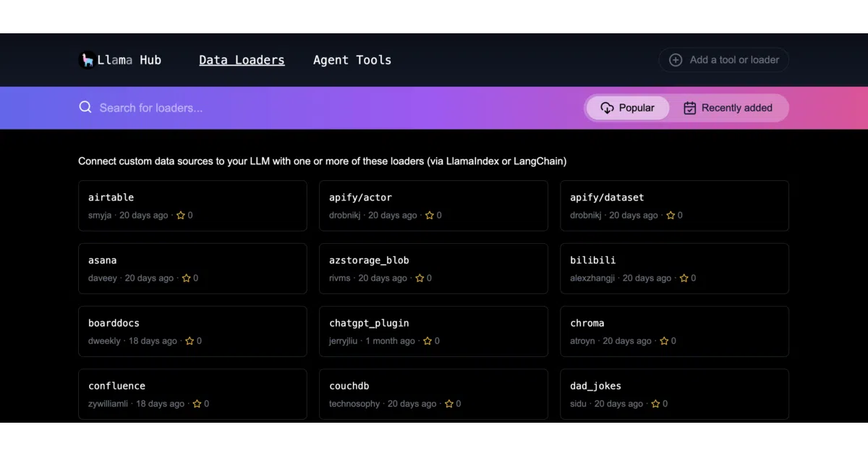
Task: Click the star icon on bilibili card
Action: tap(684, 278)
